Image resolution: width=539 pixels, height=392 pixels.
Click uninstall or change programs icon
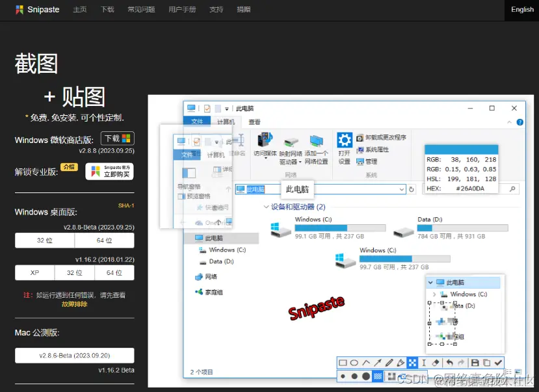360,138
